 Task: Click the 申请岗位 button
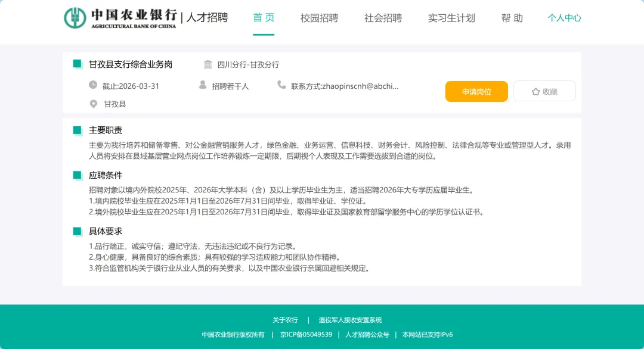pos(476,92)
